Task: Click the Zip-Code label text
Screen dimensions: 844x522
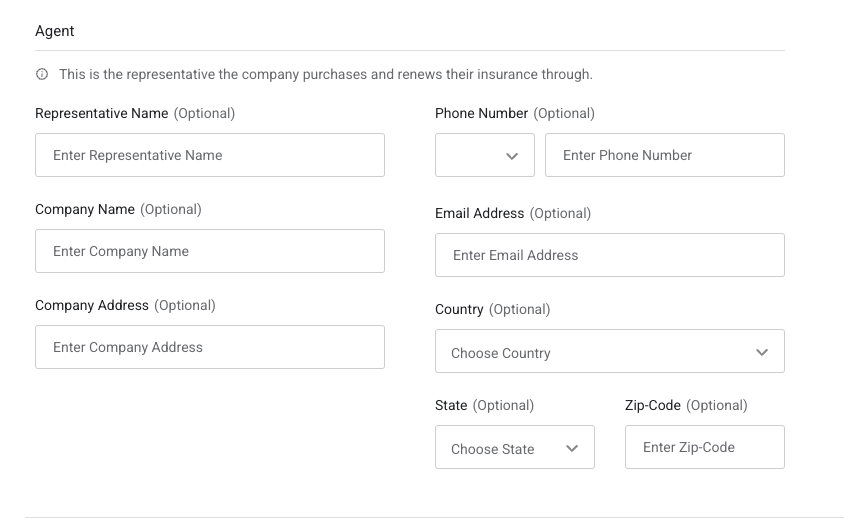Action: (652, 406)
